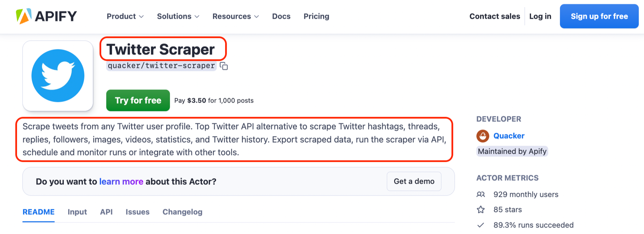Expand the Solutions dropdown menu
The height and width of the screenshot is (234, 644).
click(x=178, y=16)
